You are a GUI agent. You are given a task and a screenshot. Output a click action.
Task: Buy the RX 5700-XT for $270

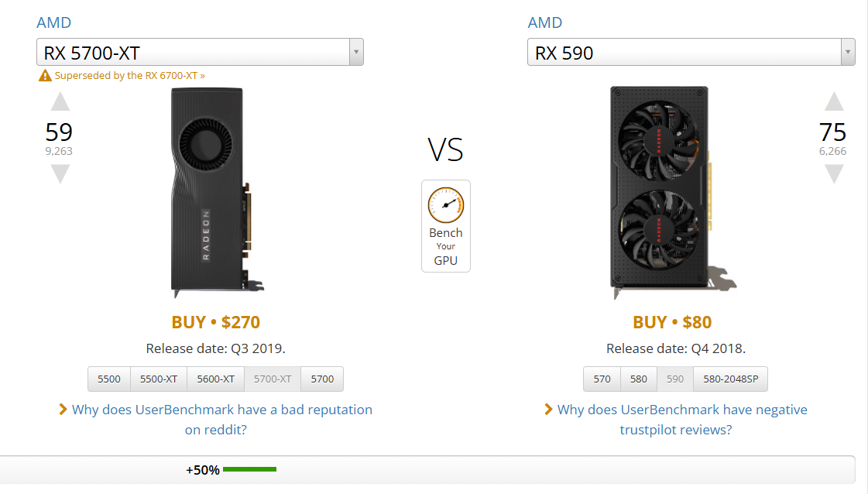[215, 322]
